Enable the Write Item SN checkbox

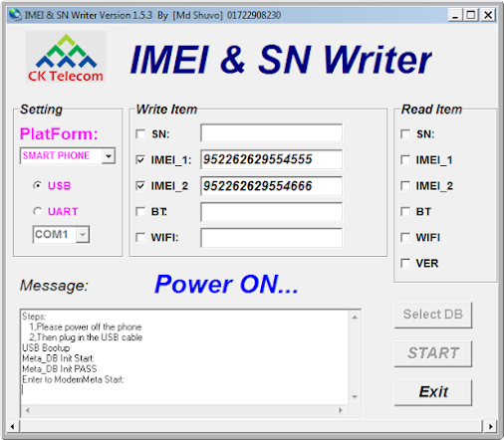[x=140, y=134]
